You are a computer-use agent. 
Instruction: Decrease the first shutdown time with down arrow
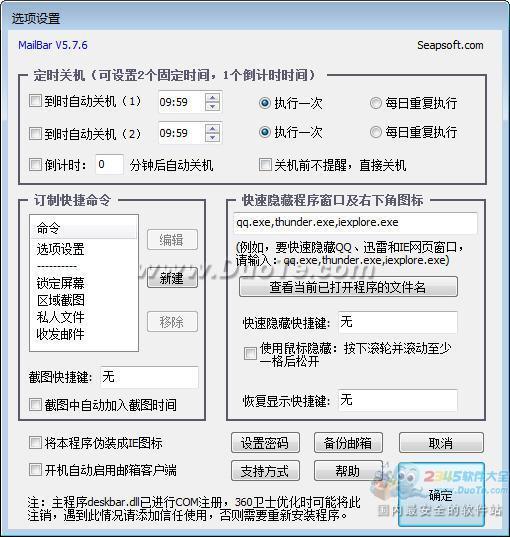coord(212,107)
